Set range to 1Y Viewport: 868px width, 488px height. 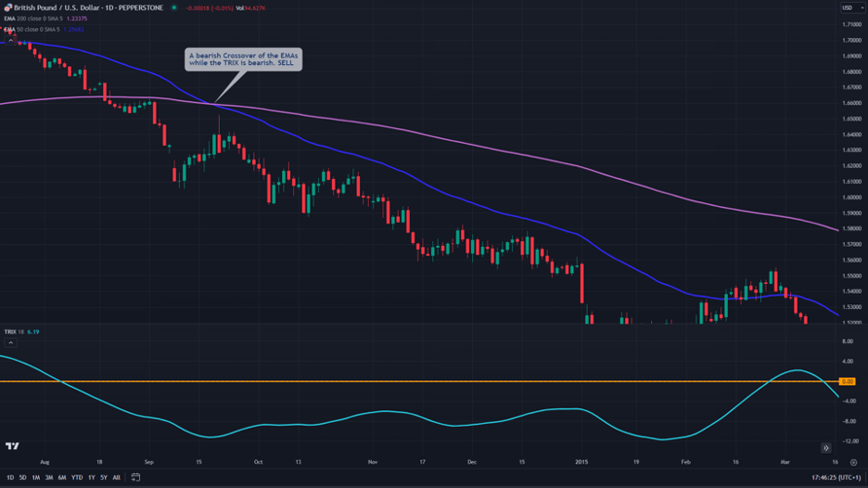[91, 478]
